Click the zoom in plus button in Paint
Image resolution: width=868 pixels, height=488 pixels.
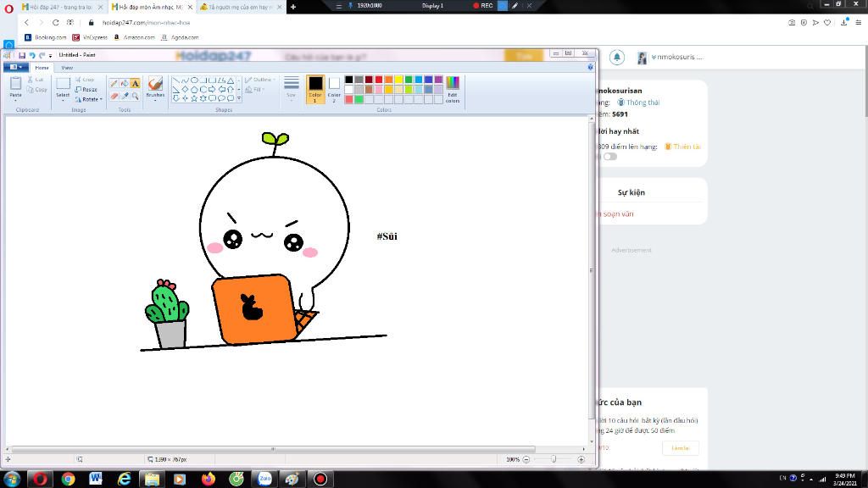tap(581, 459)
